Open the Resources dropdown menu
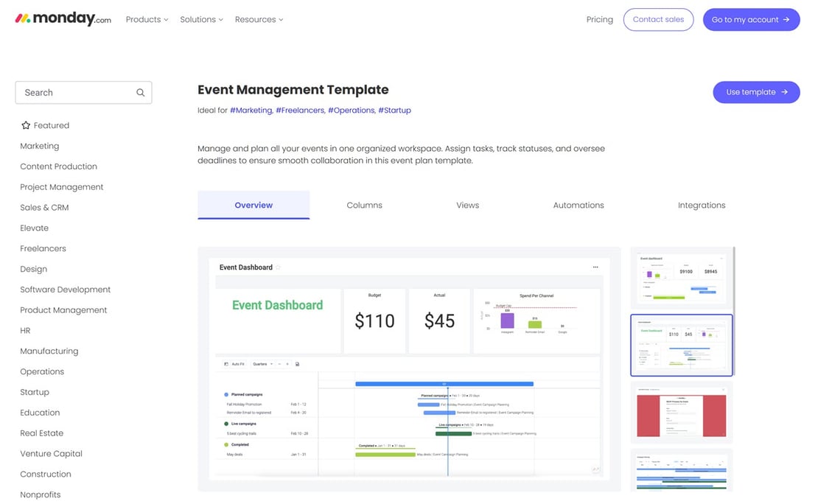 [x=259, y=19]
